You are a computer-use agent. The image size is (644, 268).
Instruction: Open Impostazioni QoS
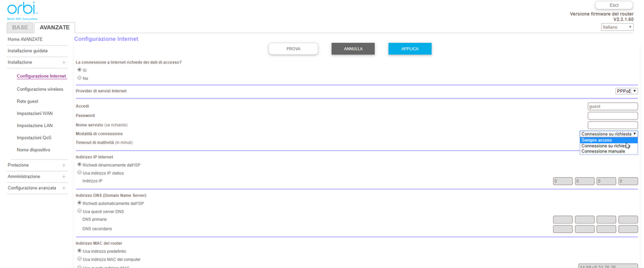(x=34, y=137)
